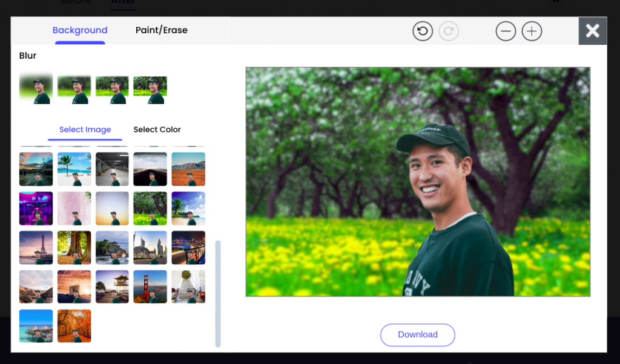Open the Select Image tab
The height and width of the screenshot is (364, 620).
click(x=85, y=129)
